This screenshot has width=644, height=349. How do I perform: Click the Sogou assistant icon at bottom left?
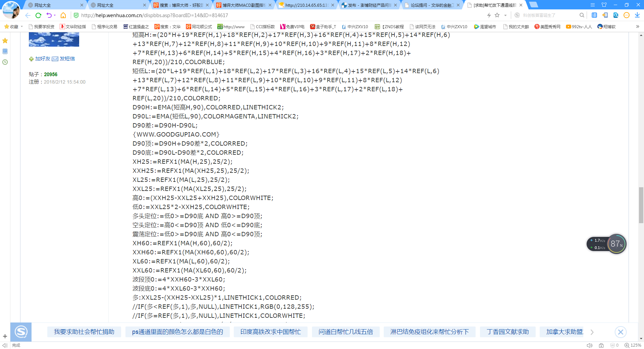click(21, 332)
